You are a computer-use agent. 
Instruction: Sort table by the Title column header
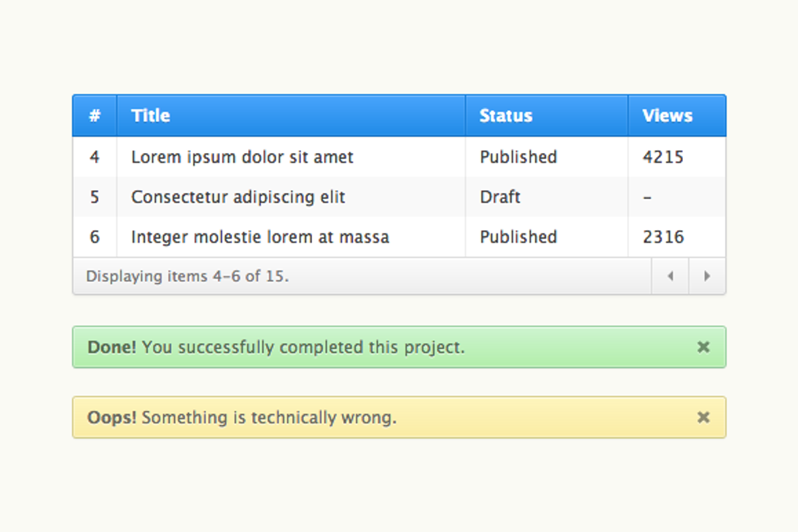[x=150, y=116]
